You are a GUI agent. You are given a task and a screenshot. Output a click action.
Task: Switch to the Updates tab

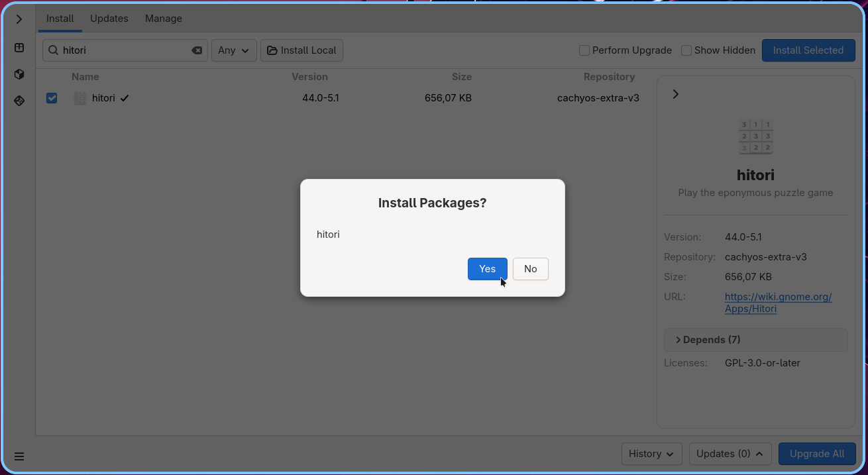click(x=109, y=19)
